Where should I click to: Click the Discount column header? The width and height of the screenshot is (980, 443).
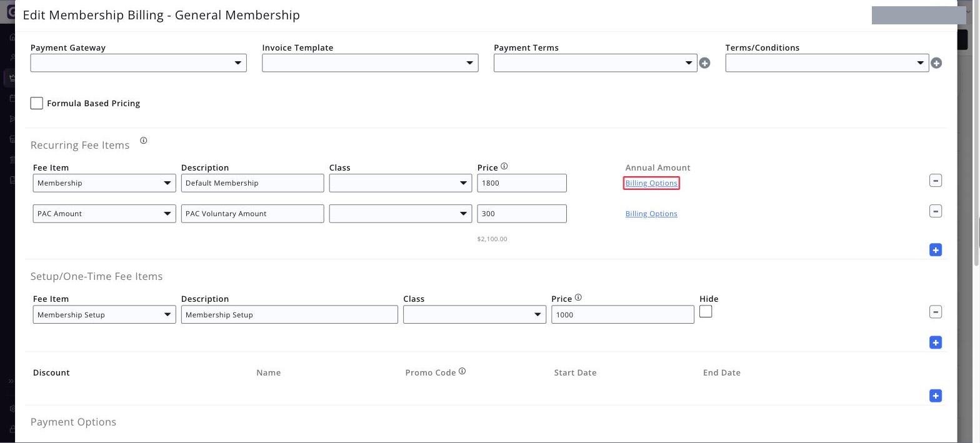coord(51,372)
